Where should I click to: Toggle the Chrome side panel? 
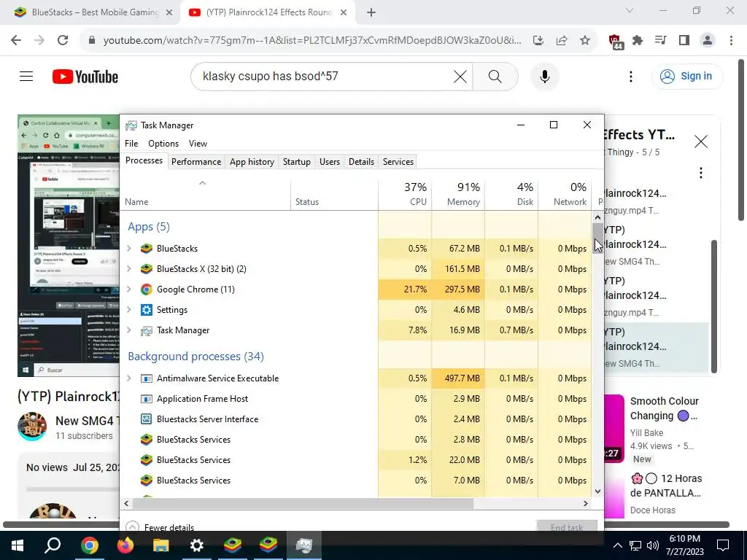point(684,40)
